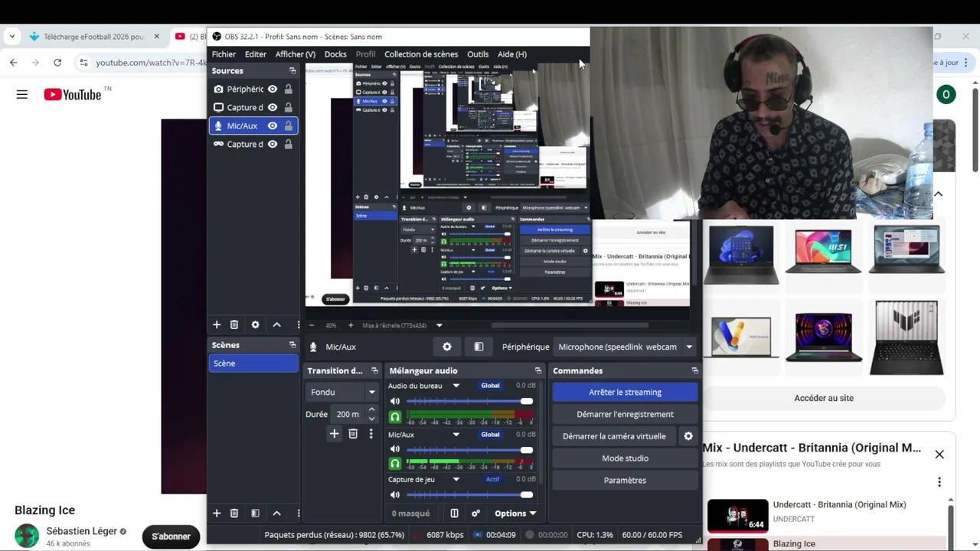The width and height of the screenshot is (980, 551).
Task: Zoom out the preview with minus icon
Action: pos(312,325)
